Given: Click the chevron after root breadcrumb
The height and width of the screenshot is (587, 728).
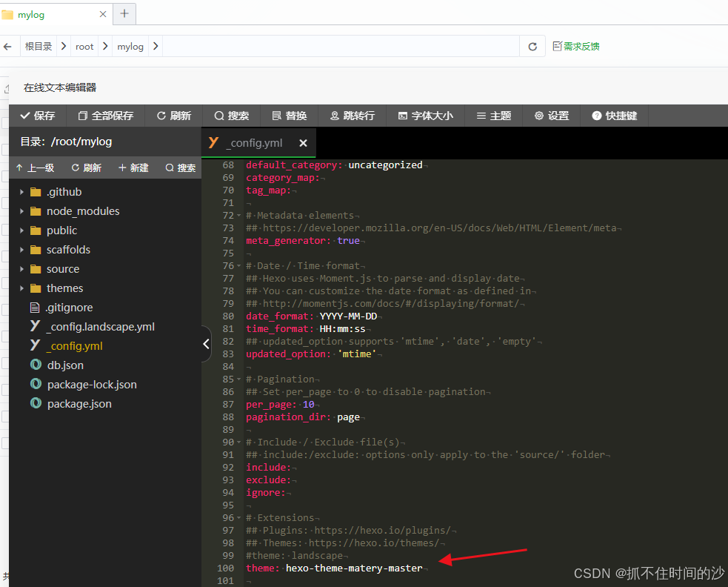Looking at the screenshot, I should click(x=105, y=47).
